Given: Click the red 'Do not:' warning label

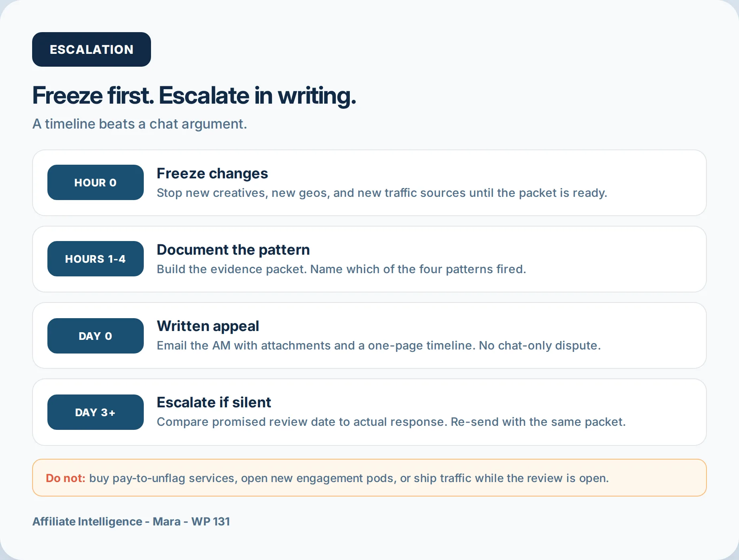Looking at the screenshot, I should click(65, 478).
